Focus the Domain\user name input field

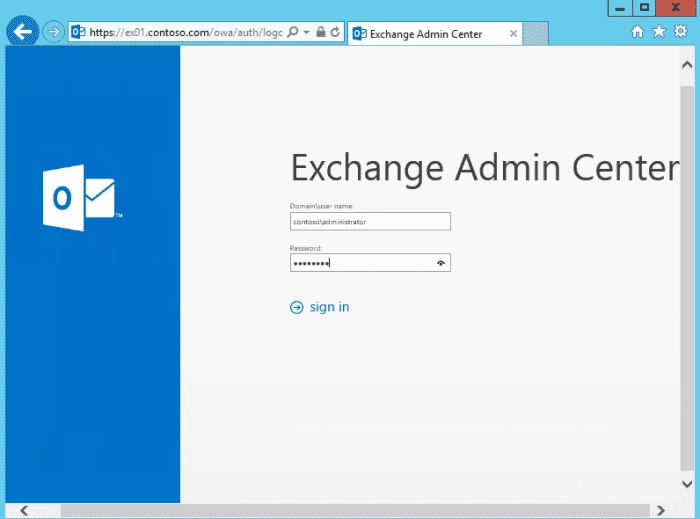[370, 221]
